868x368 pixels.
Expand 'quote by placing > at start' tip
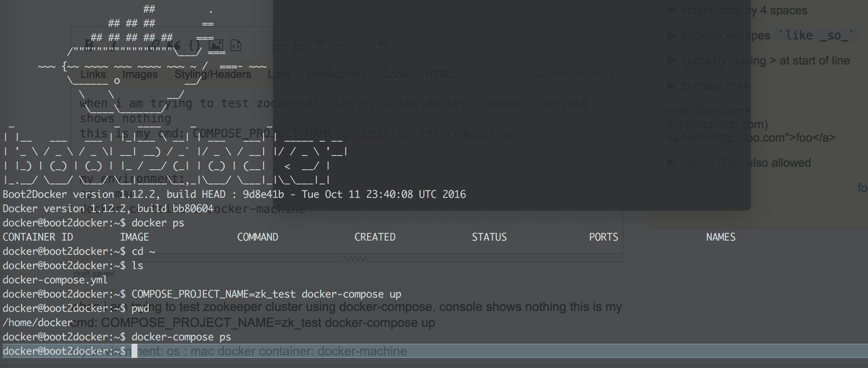[759, 61]
